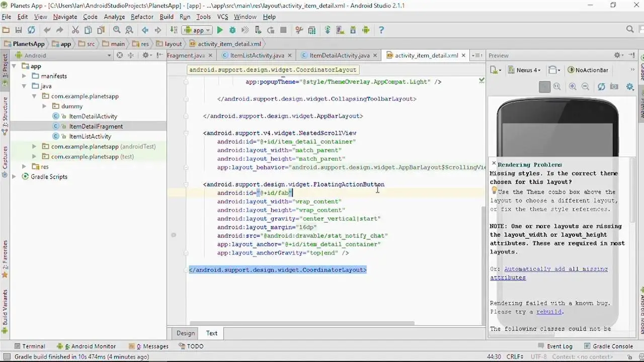Open the preview orientation dropdown
Image resolution: width=644 pixels, height=362 pixels.
[554, 70]
